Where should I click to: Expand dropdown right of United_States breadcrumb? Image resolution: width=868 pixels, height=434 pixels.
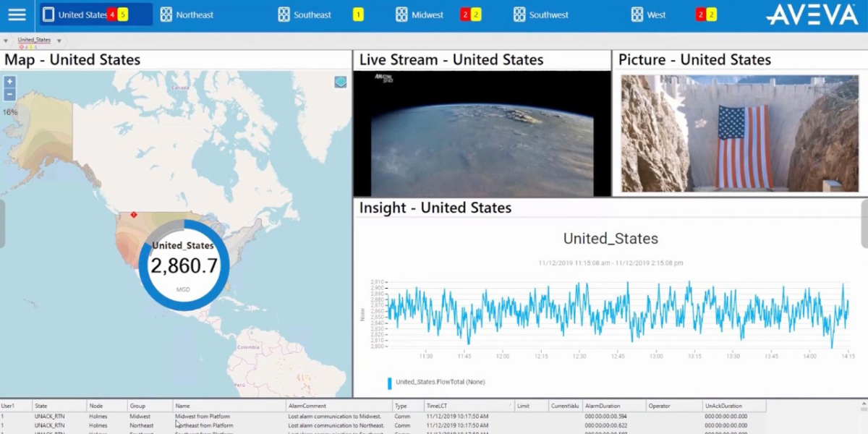(59, 41)
